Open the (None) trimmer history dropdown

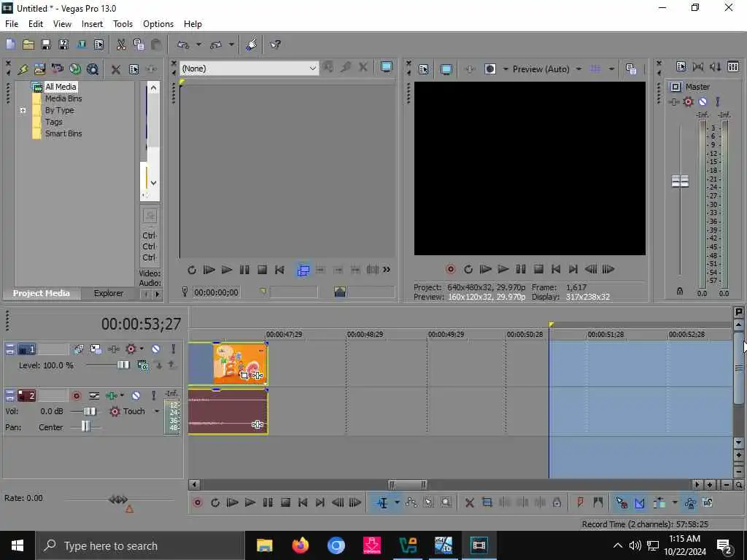pyautogui.click(x=312, y=69)
